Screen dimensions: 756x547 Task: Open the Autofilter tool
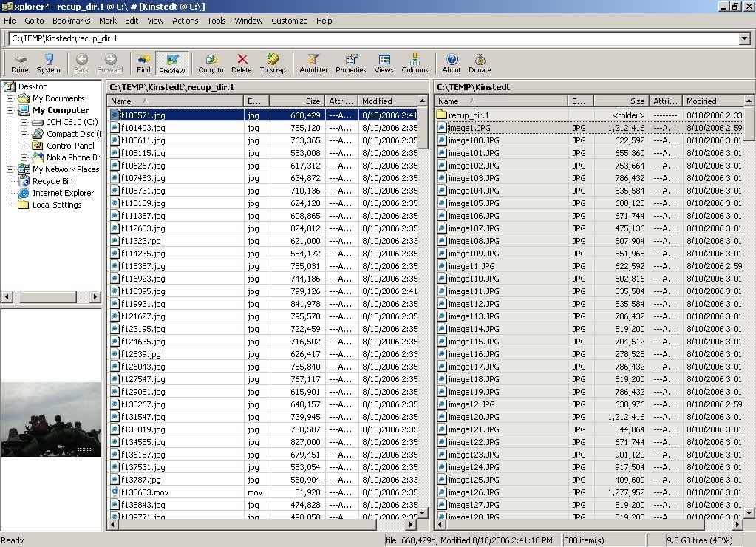(x=313, y=63)
